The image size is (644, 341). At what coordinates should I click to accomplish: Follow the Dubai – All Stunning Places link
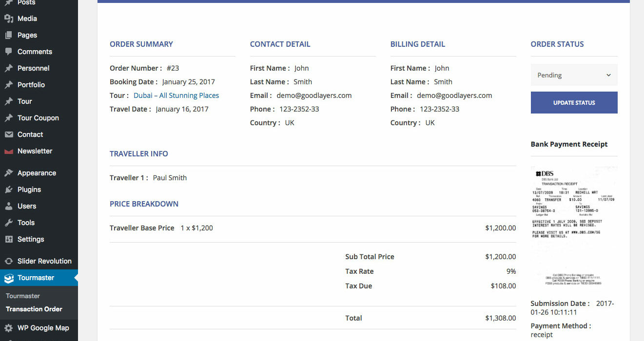[x=176, y=95]
